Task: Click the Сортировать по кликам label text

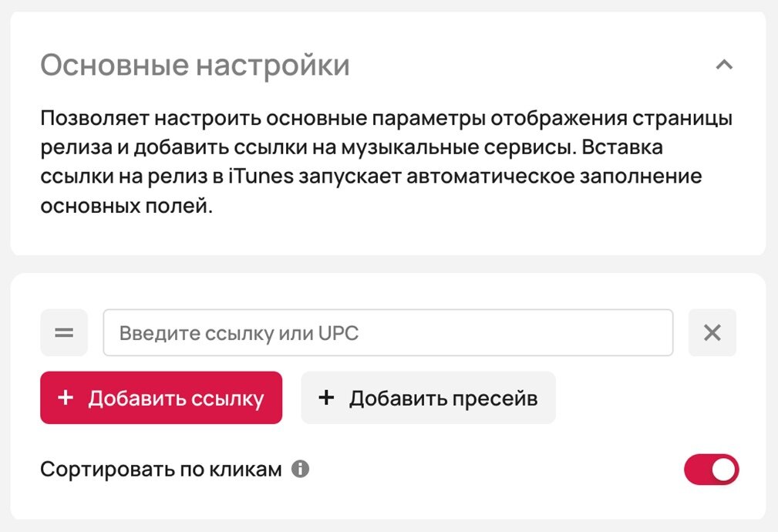Action: point(160,469)
